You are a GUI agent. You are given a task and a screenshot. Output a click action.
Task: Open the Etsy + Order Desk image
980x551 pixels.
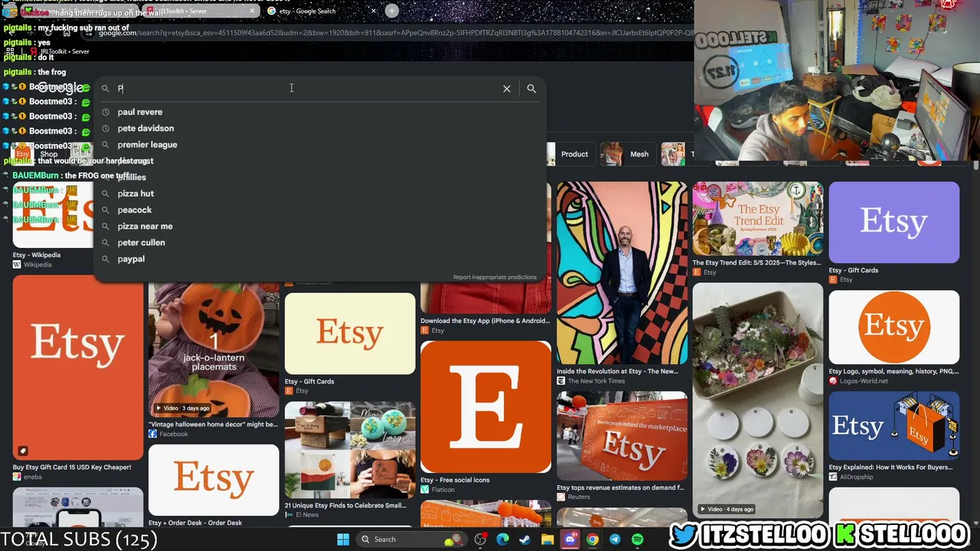click(214, 480)
